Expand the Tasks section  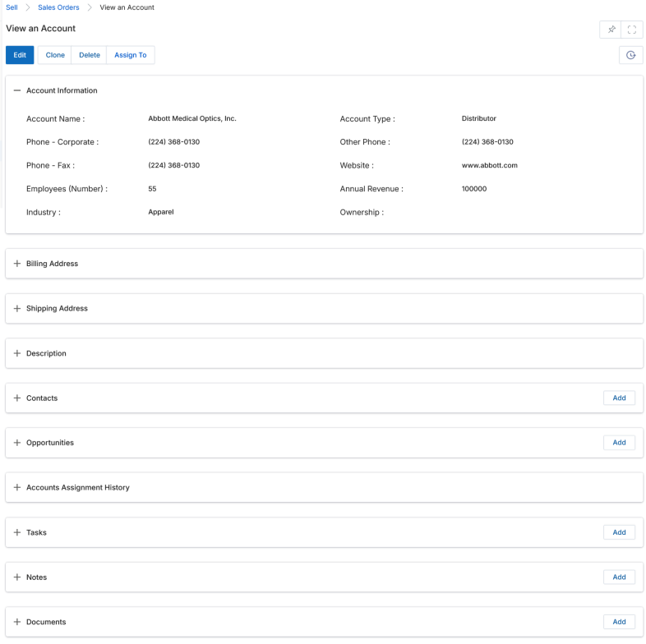[17, 532]
